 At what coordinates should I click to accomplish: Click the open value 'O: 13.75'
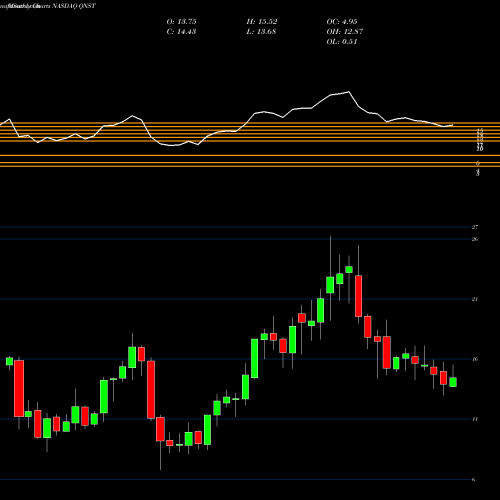point(181,22)
